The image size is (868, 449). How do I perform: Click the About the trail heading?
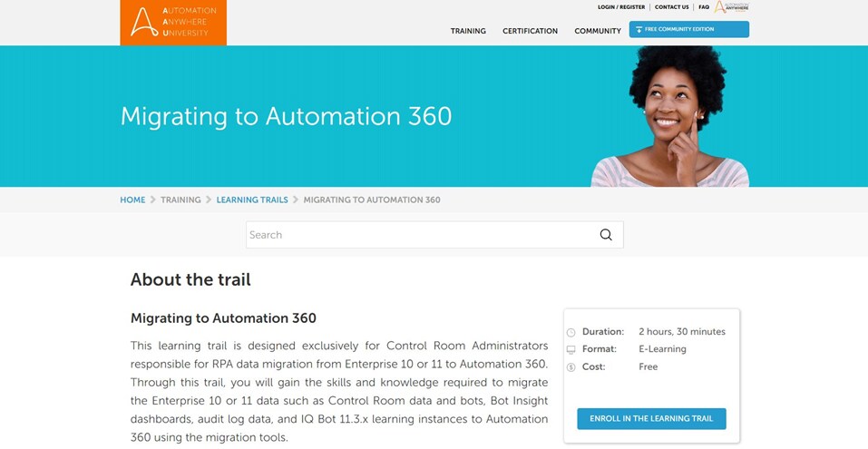(190, 279)
